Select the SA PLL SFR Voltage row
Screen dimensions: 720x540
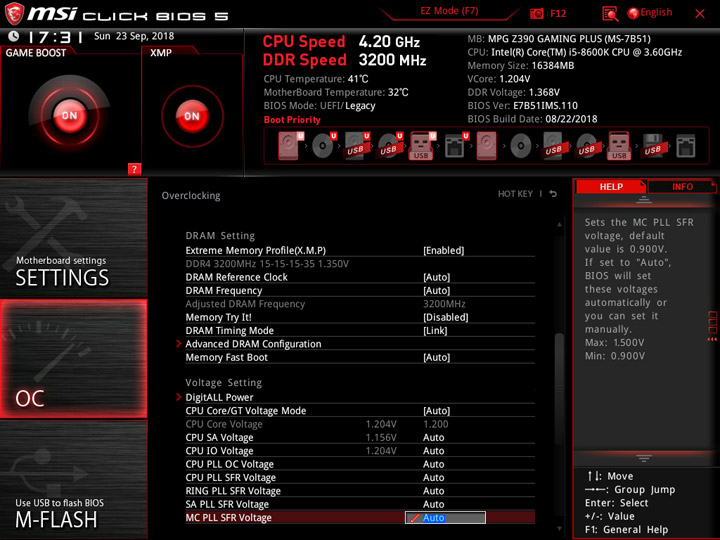(360, 504)
